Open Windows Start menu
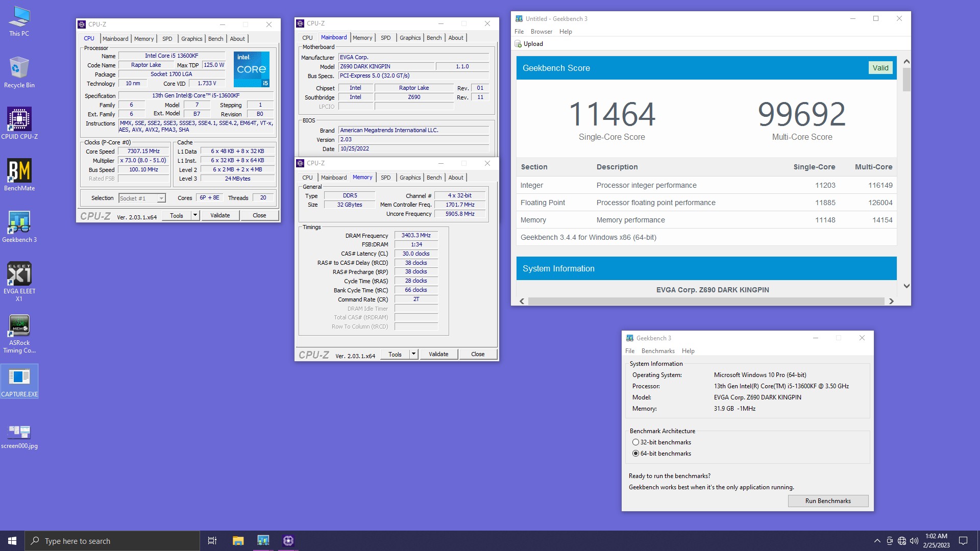Image resolution: width=980 pixels, height=551 pixels. 12,541
